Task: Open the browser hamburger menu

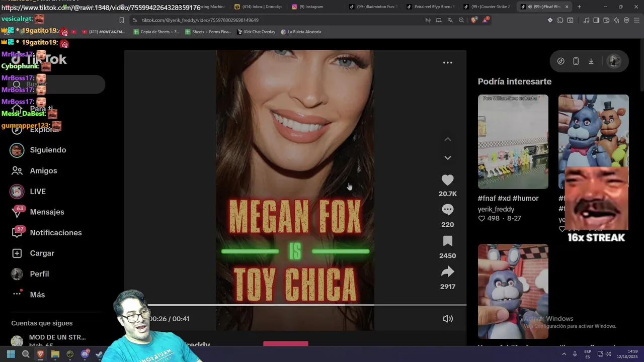Action: point(637,20)
